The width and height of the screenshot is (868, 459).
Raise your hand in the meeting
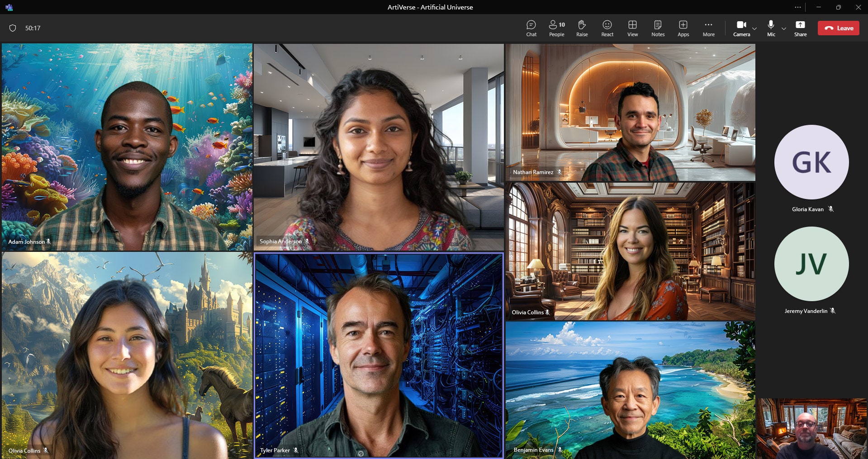(582, 28)
